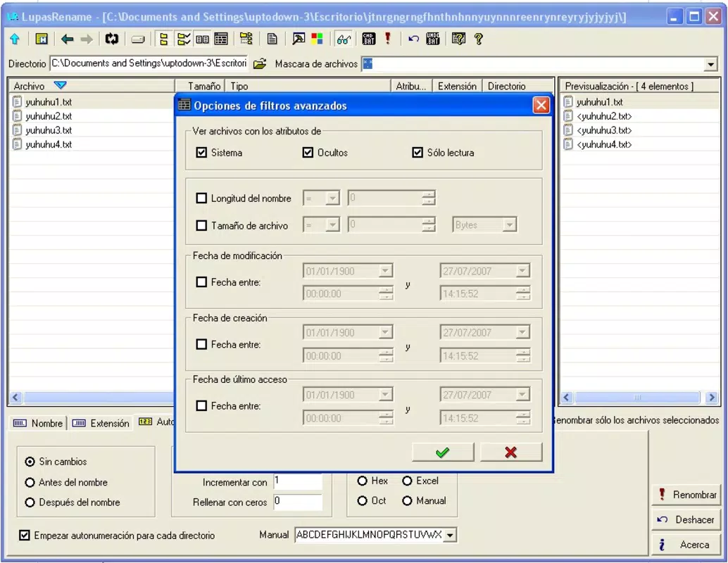Screen dimensions: 728x563
Task: Uncheck the Sólo lectura checkbox
Action: coord(418,152)
